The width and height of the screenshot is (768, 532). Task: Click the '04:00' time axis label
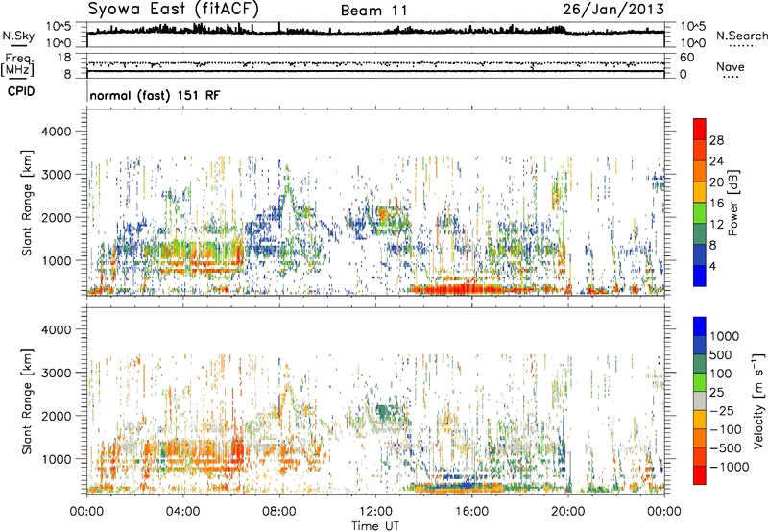tap(182, 512)
